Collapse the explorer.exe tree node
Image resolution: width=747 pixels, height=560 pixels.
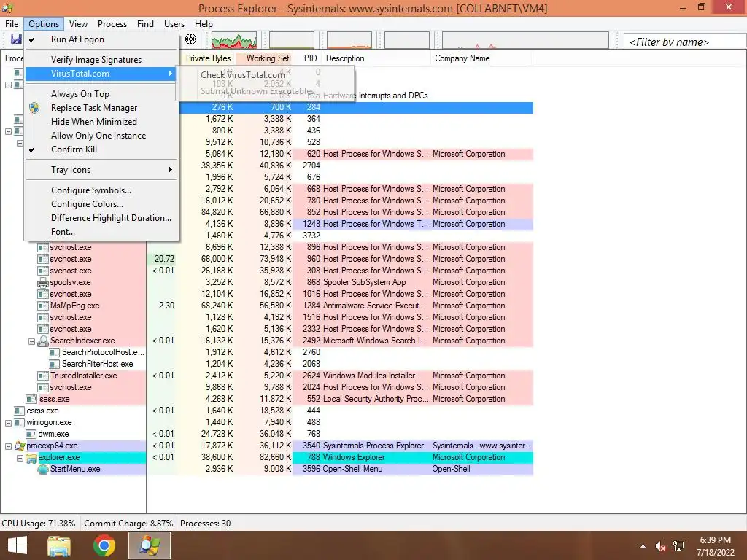coord(20,458)
